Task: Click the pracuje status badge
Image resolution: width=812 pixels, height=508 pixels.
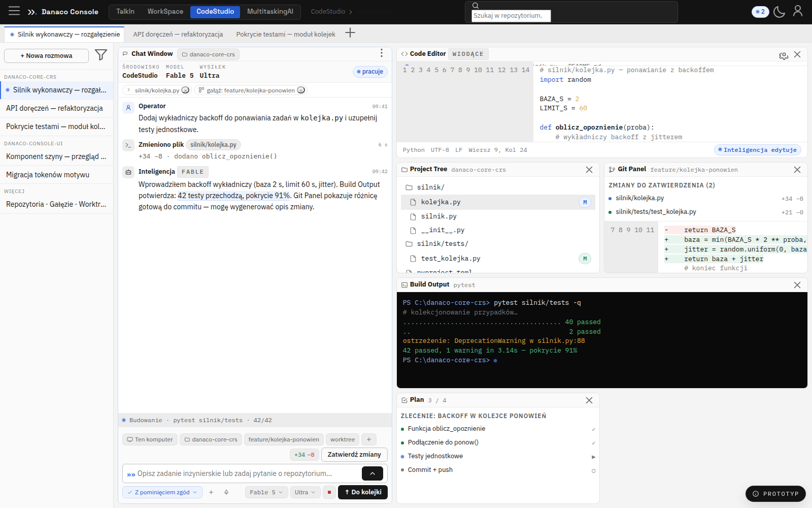Action: click(370, 72)
